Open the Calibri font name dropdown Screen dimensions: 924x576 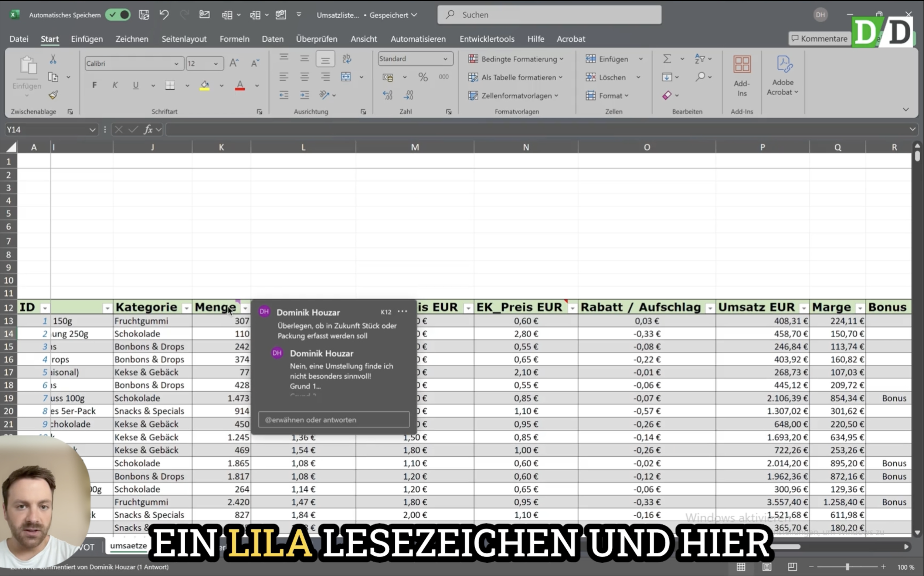[176, 64]
